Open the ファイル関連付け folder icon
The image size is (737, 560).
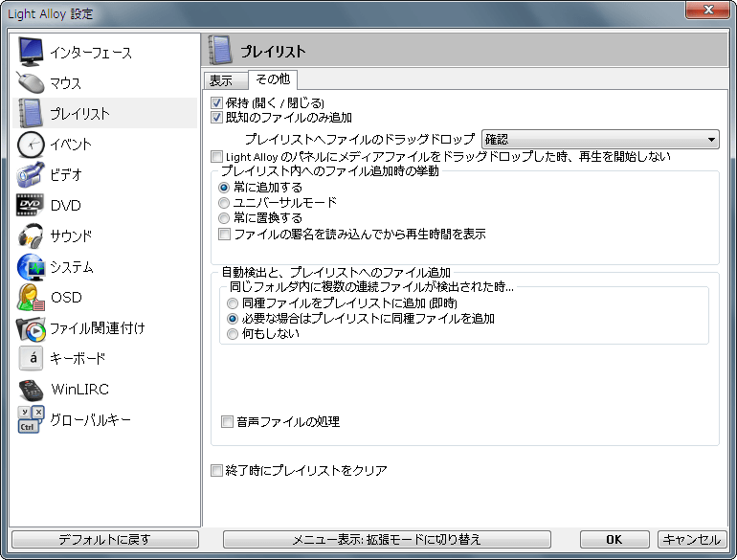[31, 328]
